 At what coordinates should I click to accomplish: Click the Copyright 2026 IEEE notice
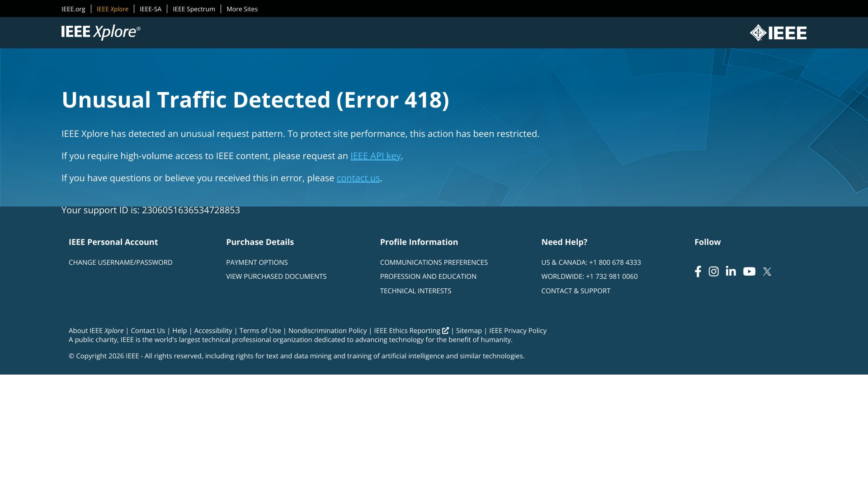point(297,356)
